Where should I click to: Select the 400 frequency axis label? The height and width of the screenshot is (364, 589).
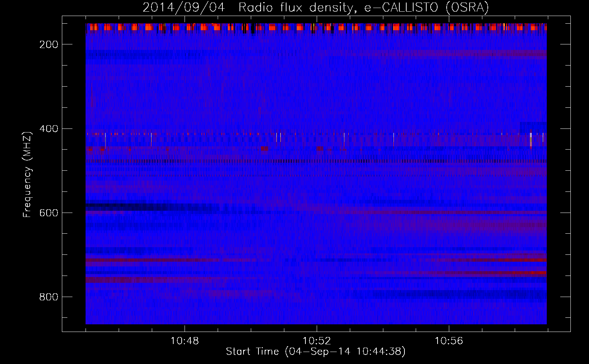[49, 129]
